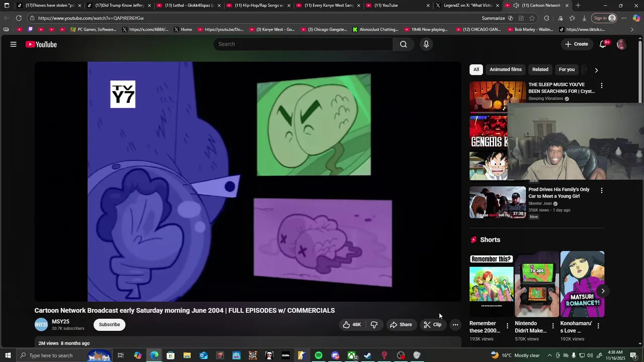This screenshot has height=362, width=644.
Task: Open the Konohamaru's Love short
Action: point(582,284)
